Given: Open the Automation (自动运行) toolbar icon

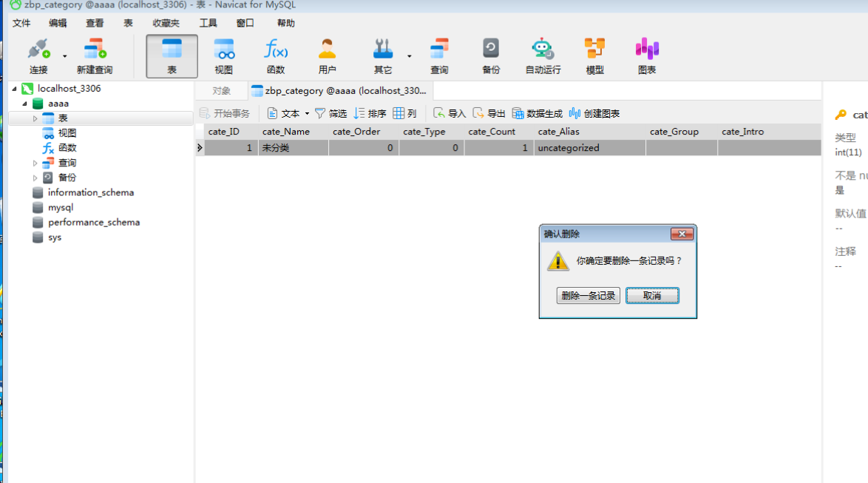Looking at the screenshot, I should coord(543,56).
